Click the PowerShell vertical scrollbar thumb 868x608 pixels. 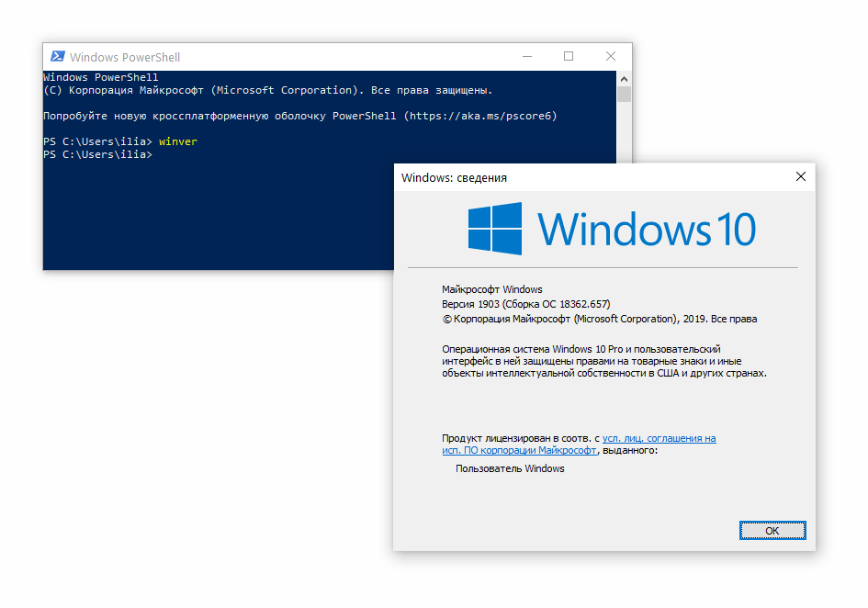coord(624,94)
